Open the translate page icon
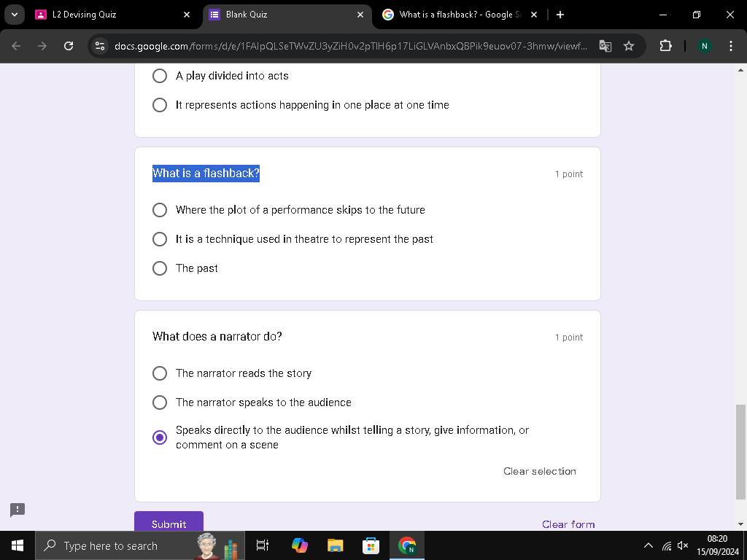This screenshot has height=560, width=747. (605, 46)
